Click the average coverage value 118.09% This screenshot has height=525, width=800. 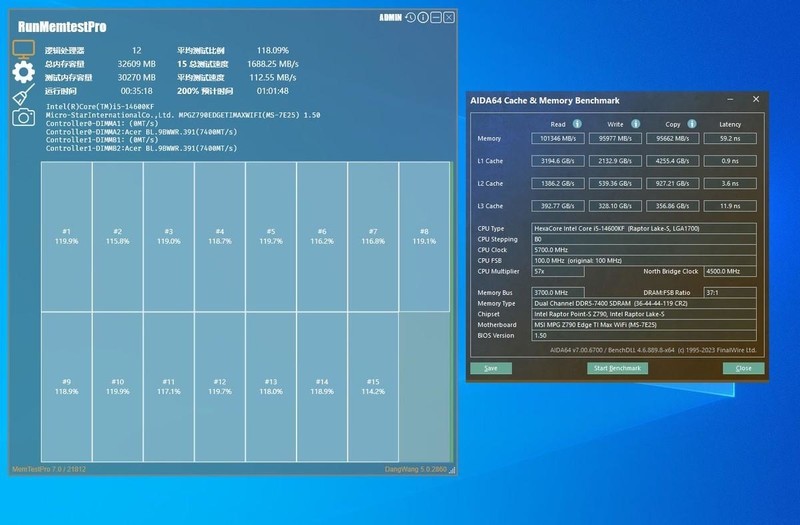pyautogui.click(x=272, y=51)
